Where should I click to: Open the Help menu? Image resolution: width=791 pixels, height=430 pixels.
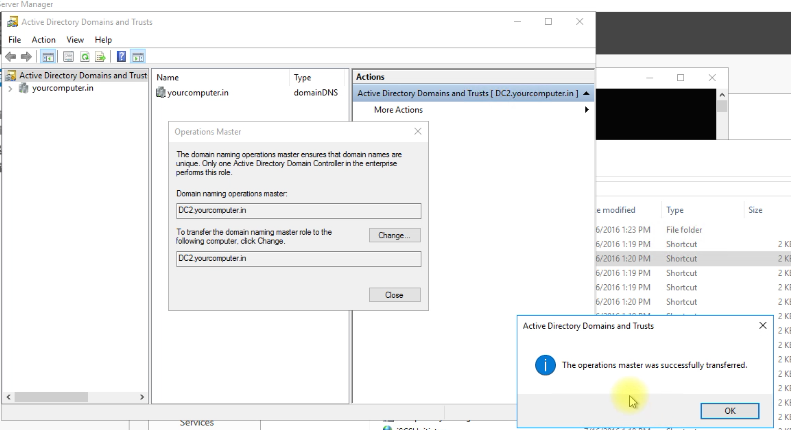pos(103,40)
